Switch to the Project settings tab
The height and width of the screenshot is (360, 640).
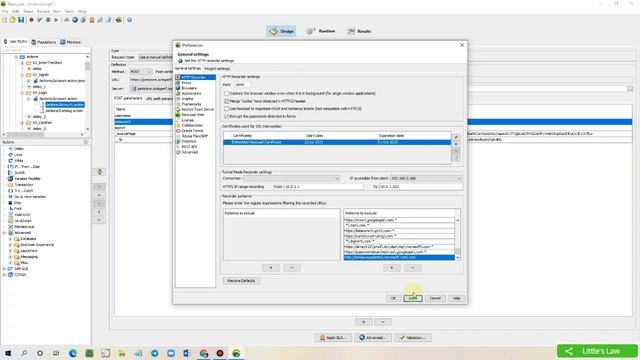[217, 69]
